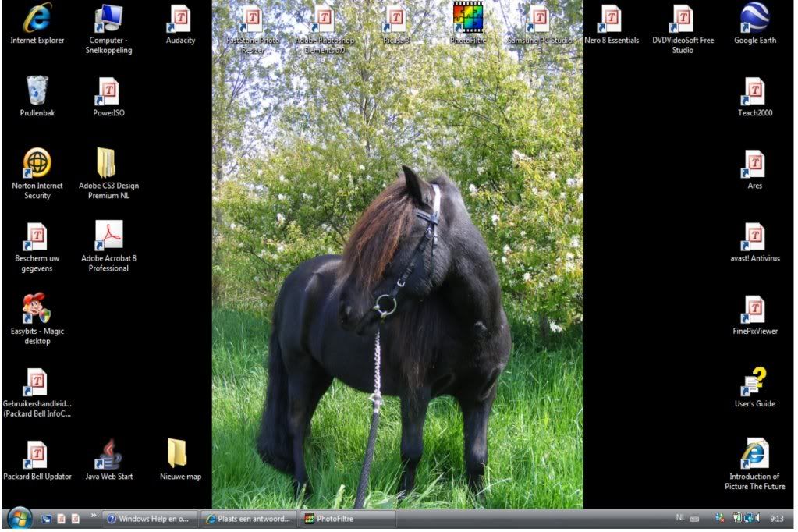Switch to Windows Help taskbar window
The height and width of the screenshot is (532, 798).
[x=150, y=519]
